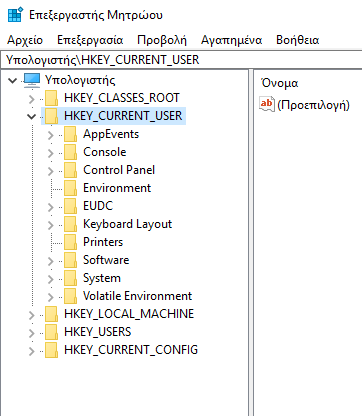Screen dimensions: 362x416
Task: Expand the HKEY_USERS key
Action: click(x=32, y=333)
